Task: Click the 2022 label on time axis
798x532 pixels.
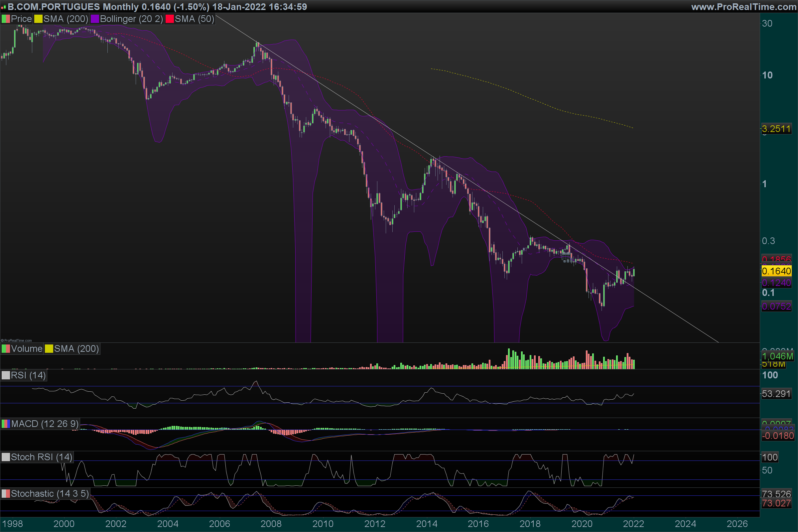Action: pos(633,524)
